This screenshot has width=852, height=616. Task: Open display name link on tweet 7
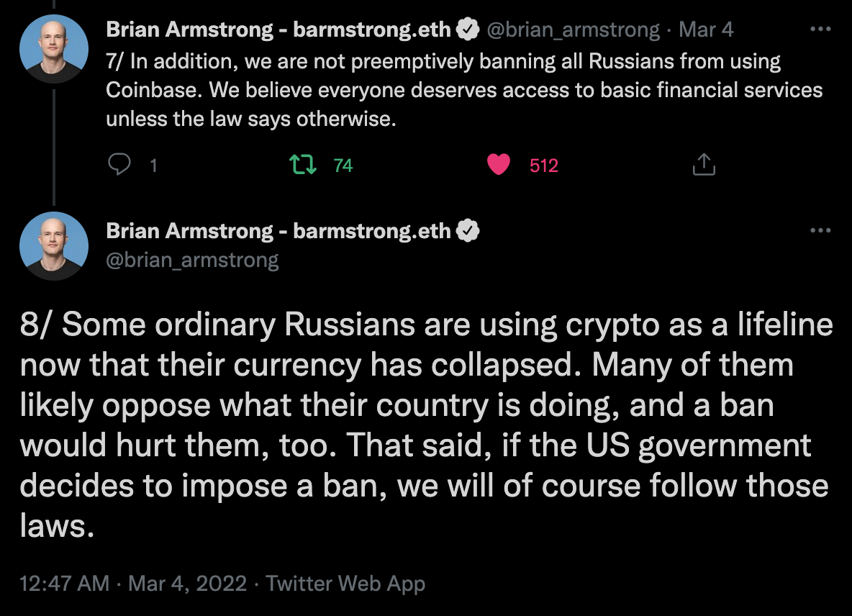coord(278,30)
